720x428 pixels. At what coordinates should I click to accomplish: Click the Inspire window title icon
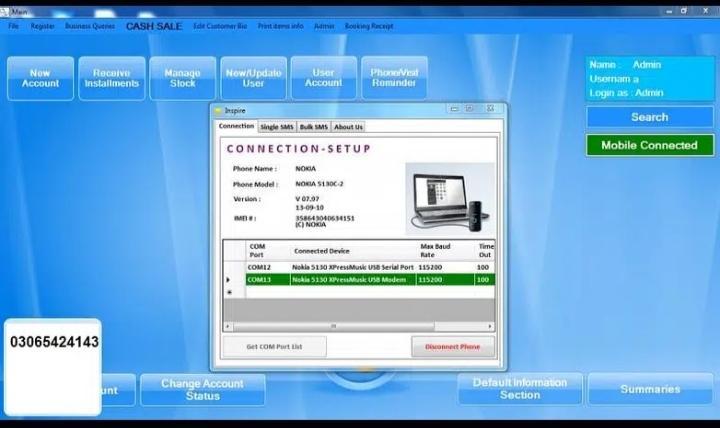tap(218, 111)
